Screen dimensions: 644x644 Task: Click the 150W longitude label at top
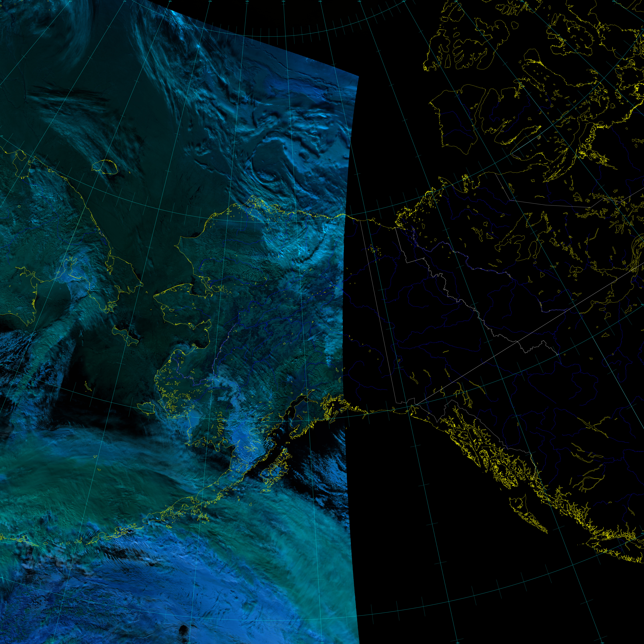(283, 1)
